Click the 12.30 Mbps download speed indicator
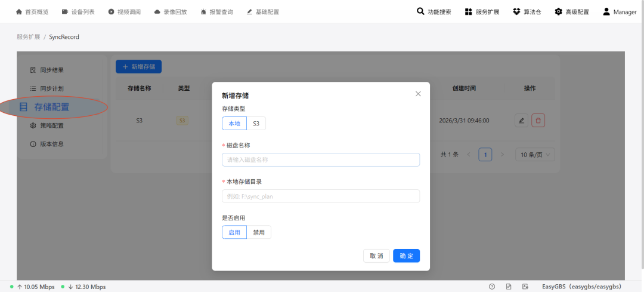This screenshot has height=292, width=644. pyautogui.click(x=86, y=287)
